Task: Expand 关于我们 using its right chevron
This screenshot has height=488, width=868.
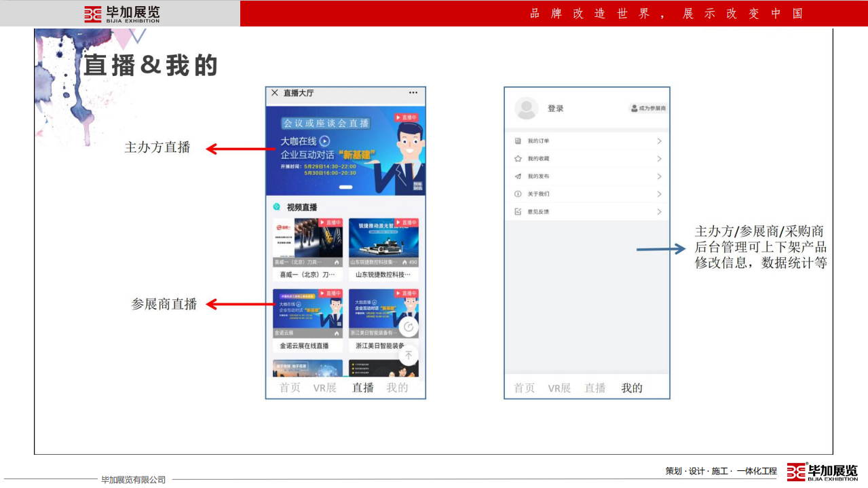Action: point(659,194)
